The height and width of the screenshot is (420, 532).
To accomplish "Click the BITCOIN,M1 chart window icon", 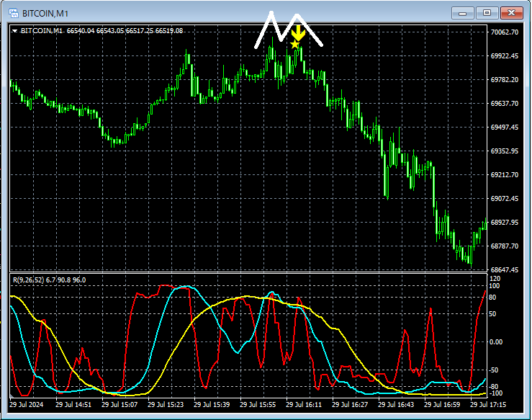I will coord(14,13).
